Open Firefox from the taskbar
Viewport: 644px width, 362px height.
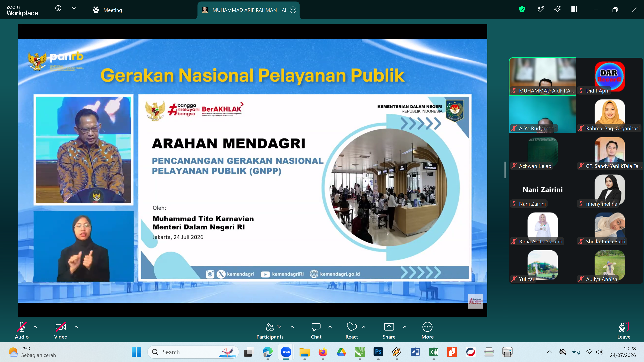point(323,352)
